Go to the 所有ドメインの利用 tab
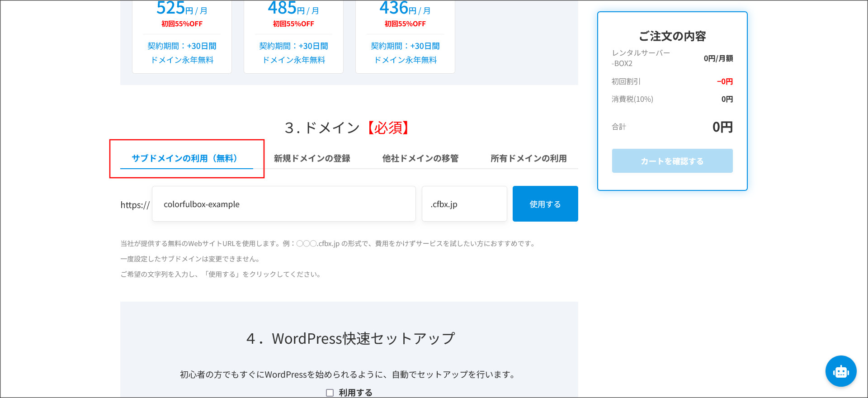The width and height of the screenshot is (868, 398). click(x=528, y=158)
